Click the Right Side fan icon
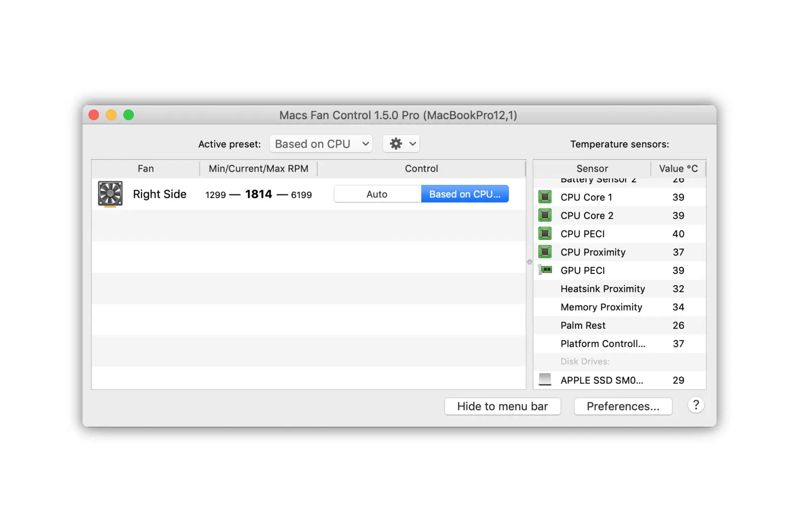Viewport: 799px width, 532px height. tap(110, 194)
